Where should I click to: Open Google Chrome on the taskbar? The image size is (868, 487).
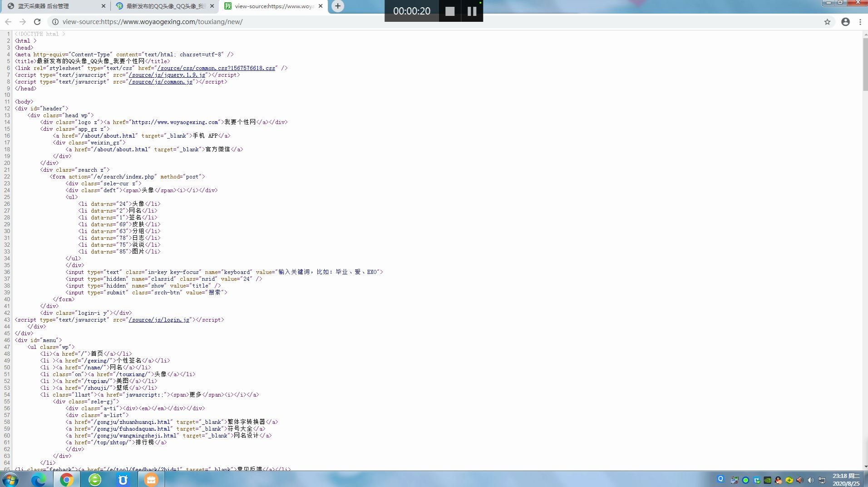click(x=66, y=479)
